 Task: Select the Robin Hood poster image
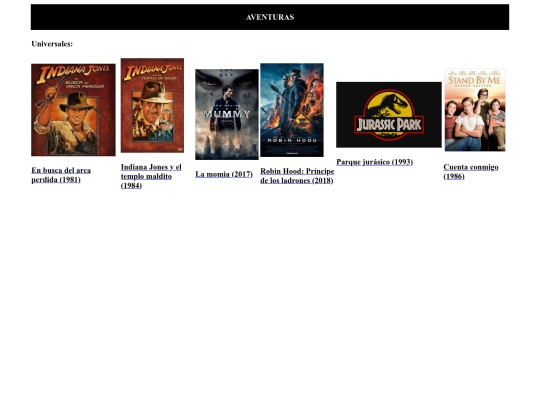pos(292,110)
